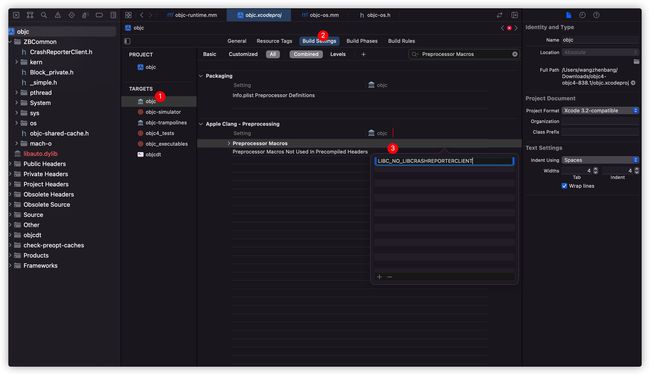Click the related items grid icon

[129, 15]
